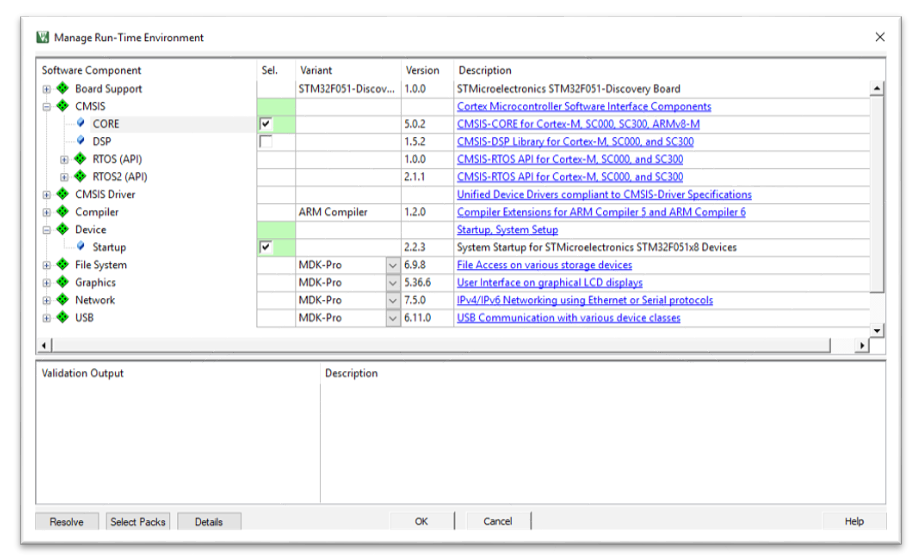The width and height of the screenshot is (914, 560).
Task: Open the CMSIS-DSP Library link
Action: coord(575,142)
